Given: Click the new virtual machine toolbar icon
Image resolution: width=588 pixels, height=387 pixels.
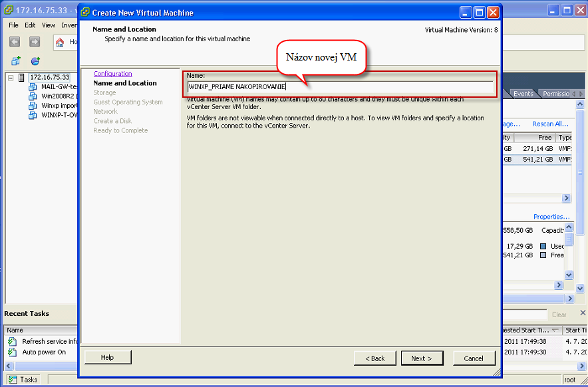Looking at the screenshot, I should (16, 61).
